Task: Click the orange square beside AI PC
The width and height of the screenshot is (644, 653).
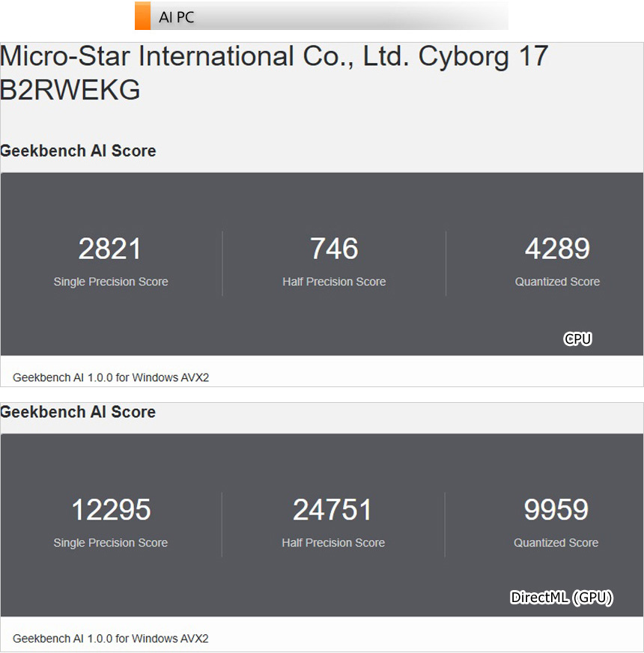Action: (x=142, y=16)
